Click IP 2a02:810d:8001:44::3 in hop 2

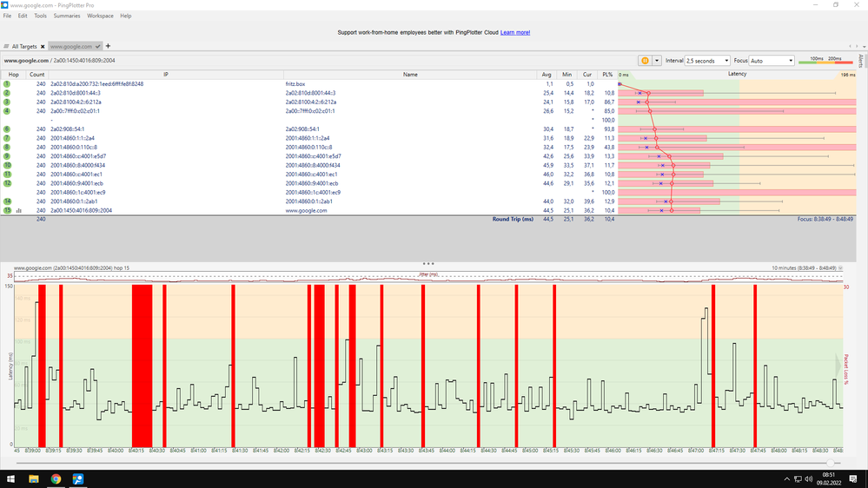(x=76, y=93)
